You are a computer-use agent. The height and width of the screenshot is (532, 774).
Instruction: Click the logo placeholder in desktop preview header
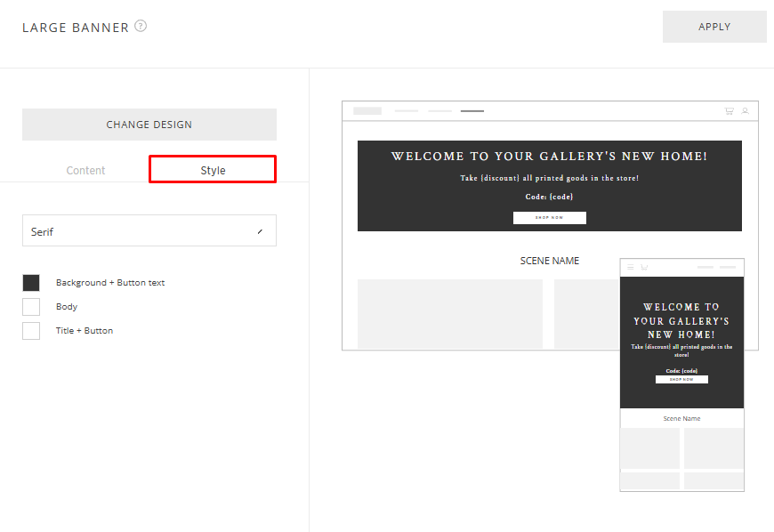pyautogui.click(x=367, y=111)
